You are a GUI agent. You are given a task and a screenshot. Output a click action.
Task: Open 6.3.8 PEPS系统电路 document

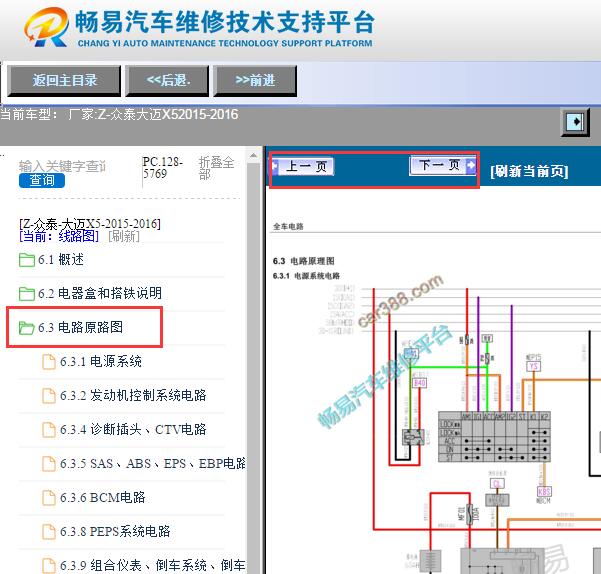[x=115, y=531]
